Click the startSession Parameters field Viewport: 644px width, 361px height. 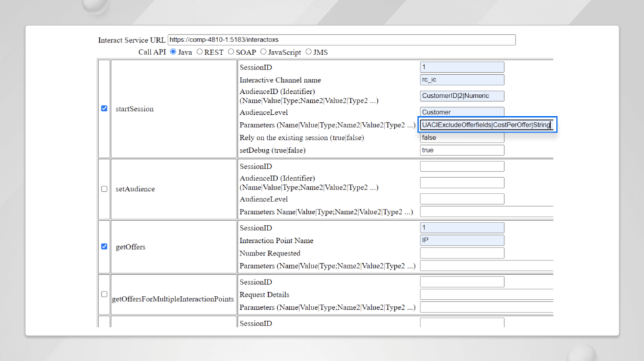[x=488, y=125]
